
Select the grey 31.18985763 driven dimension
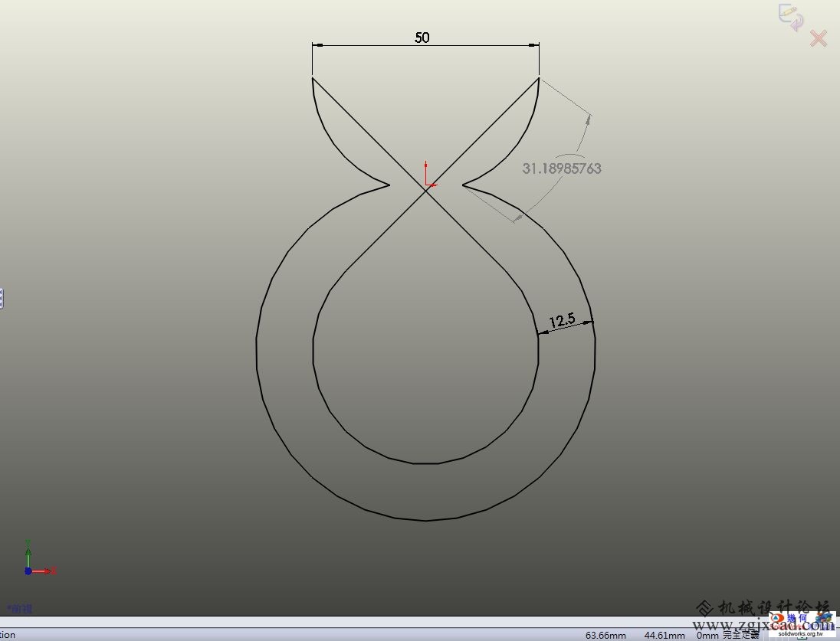[562, 168]
